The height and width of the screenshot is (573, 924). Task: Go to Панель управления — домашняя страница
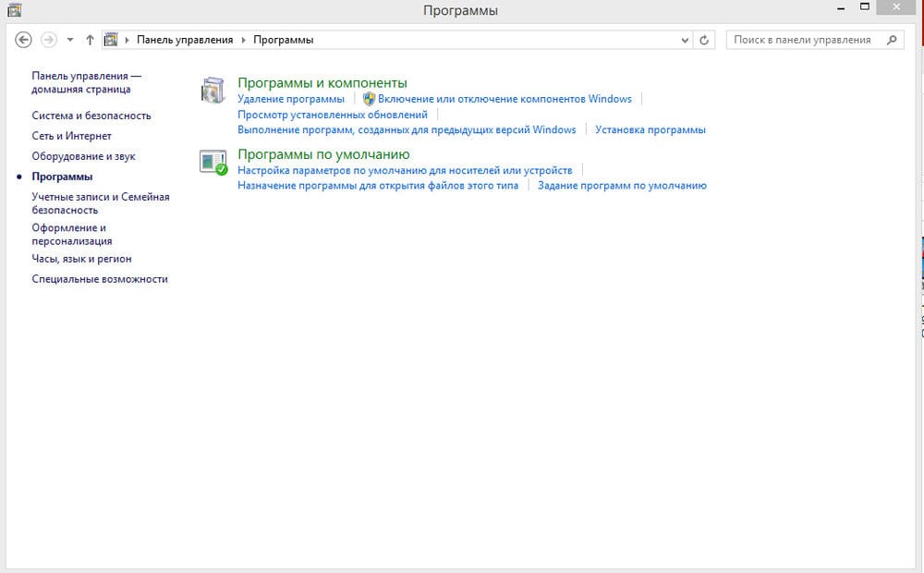[x=86, y=82]
